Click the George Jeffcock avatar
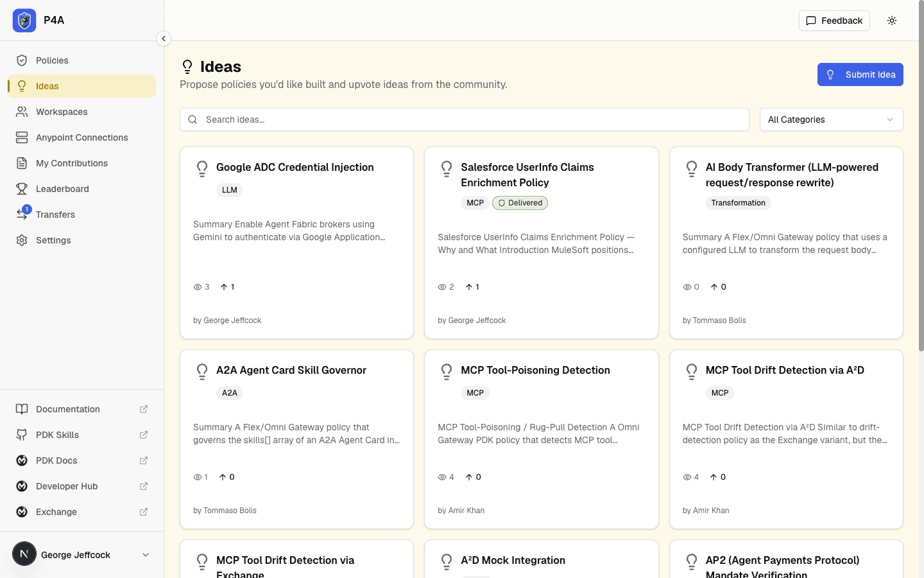 [x=24, y=554]
